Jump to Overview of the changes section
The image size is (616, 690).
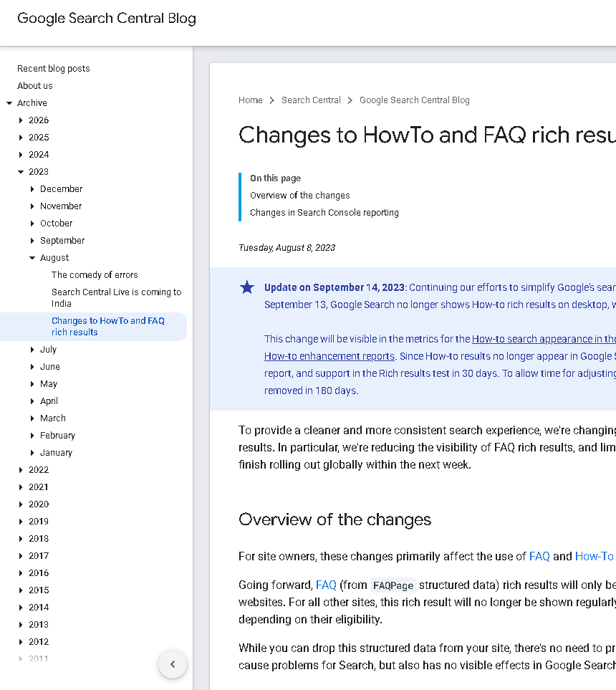tap(300, 195)
